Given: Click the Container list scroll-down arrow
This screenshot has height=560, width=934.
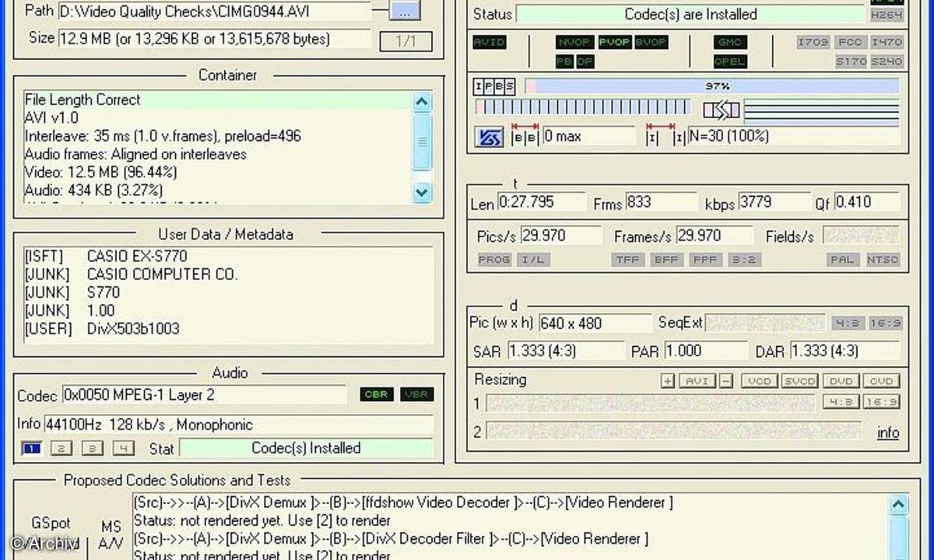Looking at the screenshot, I should [421, 191].
